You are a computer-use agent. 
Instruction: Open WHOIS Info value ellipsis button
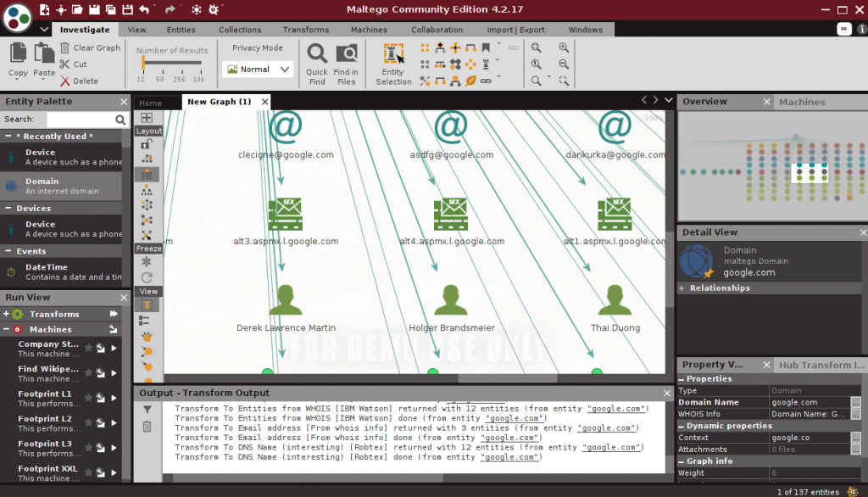point(856,414)
